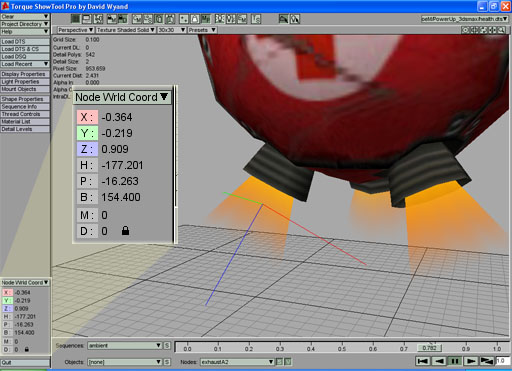Click the green Y label in the small coordinate panel
The height and width of the screenshot is (371, 512).
click(x=7, y=300)
